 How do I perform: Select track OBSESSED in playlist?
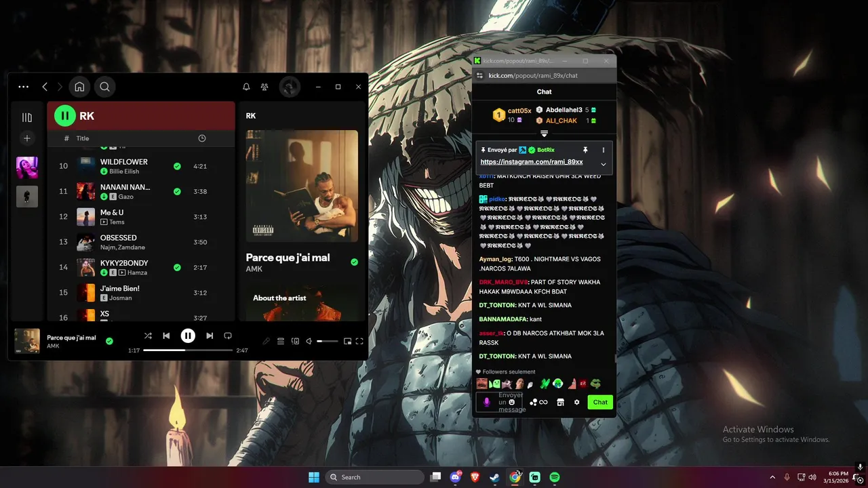pos(141,242)
